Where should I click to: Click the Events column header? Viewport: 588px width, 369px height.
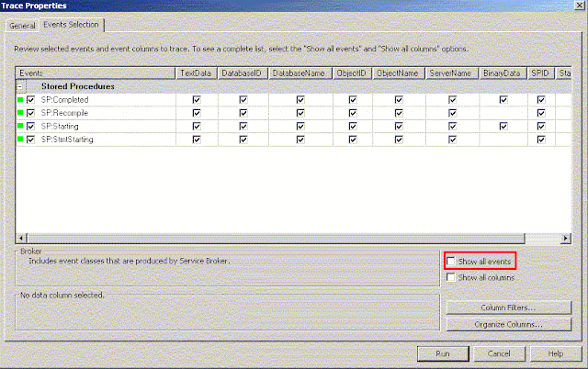tap(96, 73)
